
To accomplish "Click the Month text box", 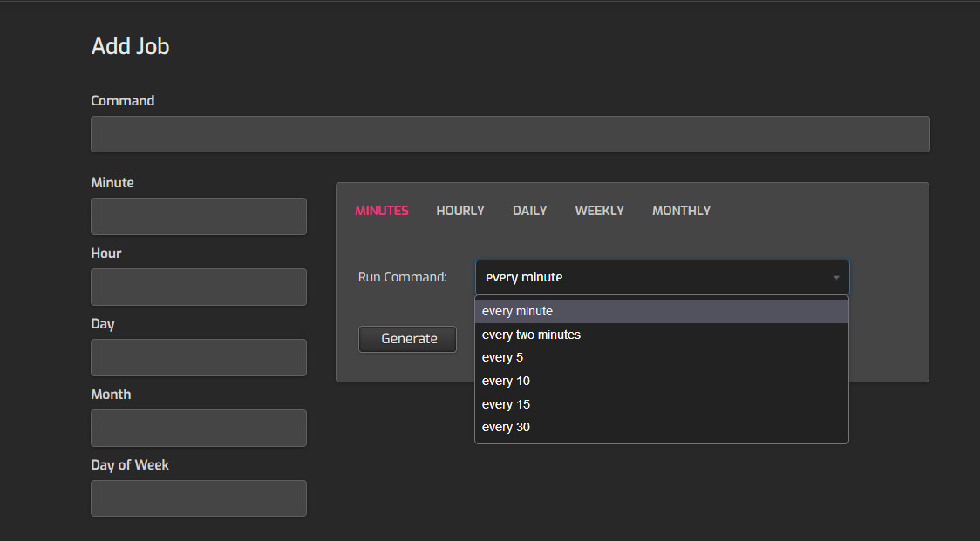I will pyautogui.click(x=199, y=428).
